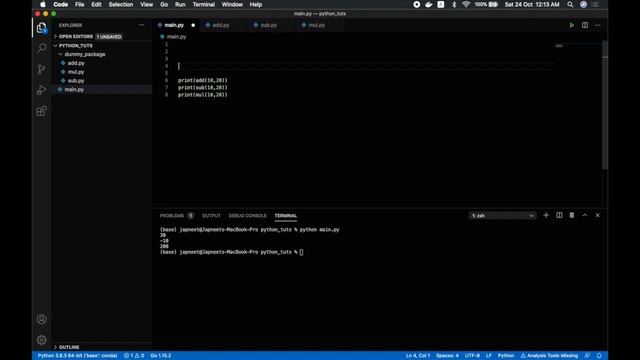Click the unsaved dot on main.py tab

click(193, 25)
